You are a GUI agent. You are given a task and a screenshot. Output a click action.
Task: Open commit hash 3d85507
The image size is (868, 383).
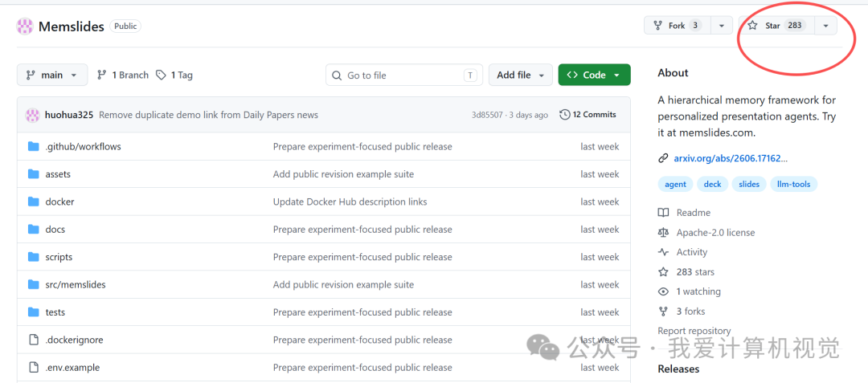[487, 115]
